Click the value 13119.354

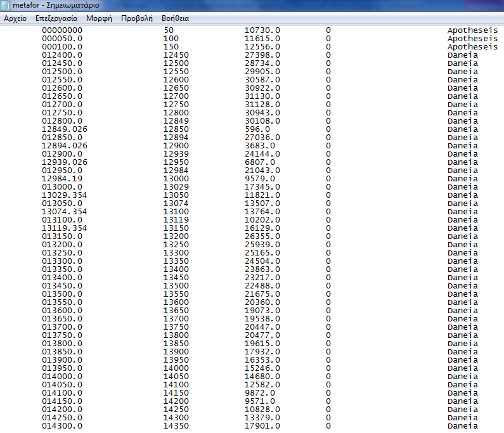(64, 228)
